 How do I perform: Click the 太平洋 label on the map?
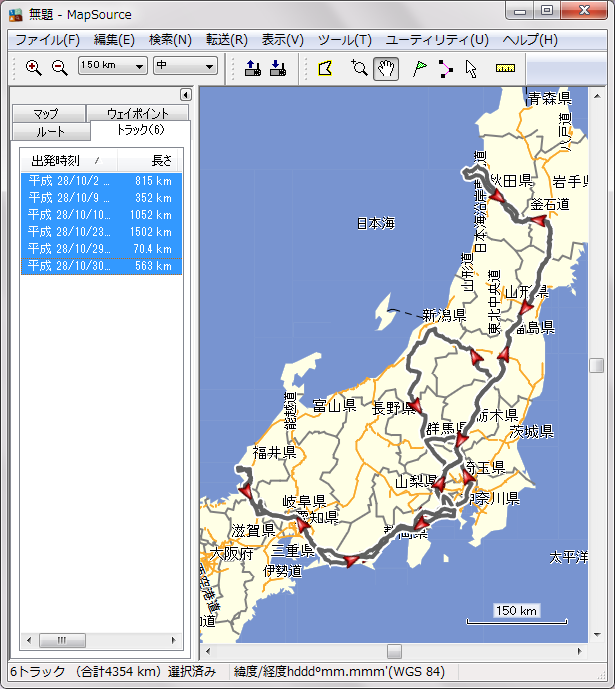(568, 557)
